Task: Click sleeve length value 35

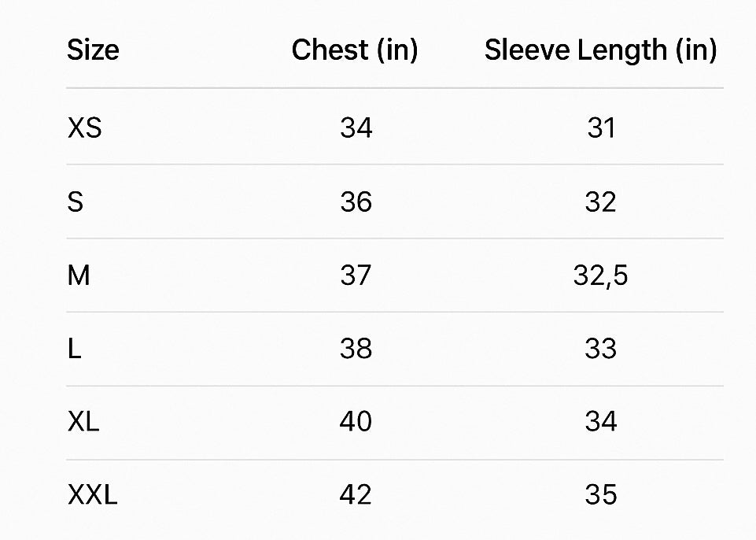Action: point(601,494)
